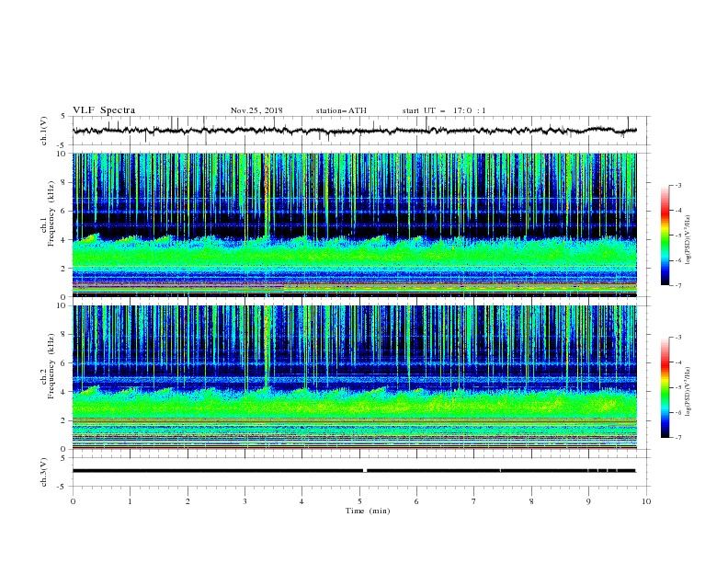Click the time axis tick label "7"
Image resolution: width=728 pixels, height=563 pixels.
(x=474, y=501)
